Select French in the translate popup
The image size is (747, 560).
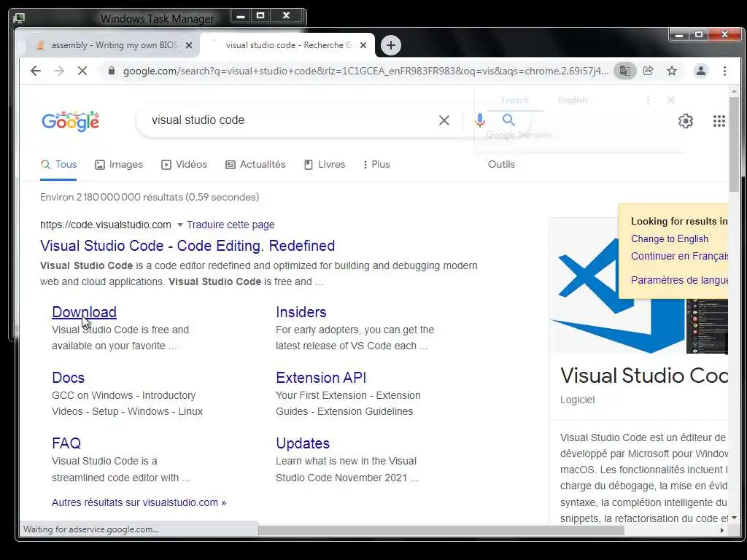tap(514, 100)
